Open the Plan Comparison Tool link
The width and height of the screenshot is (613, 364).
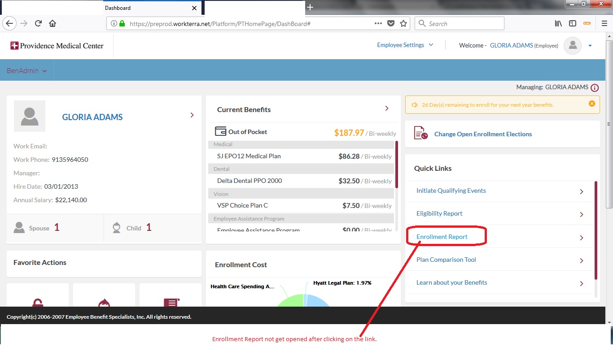[x=446, y=260]
